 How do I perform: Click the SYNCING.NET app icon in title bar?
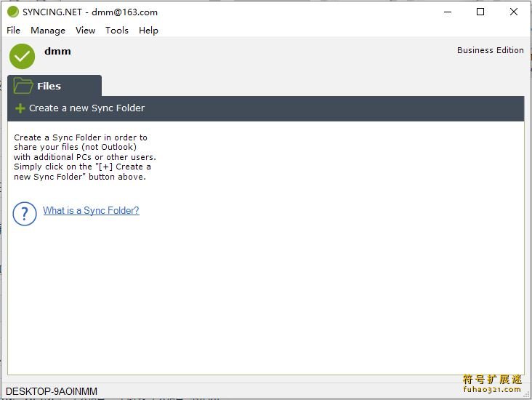point(13,12)
